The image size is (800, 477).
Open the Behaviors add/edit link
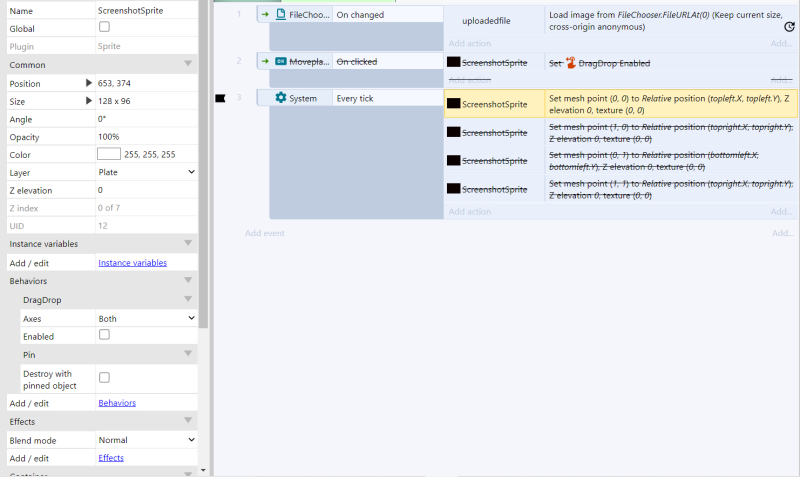pyautogui.click(x=117, y=403)
